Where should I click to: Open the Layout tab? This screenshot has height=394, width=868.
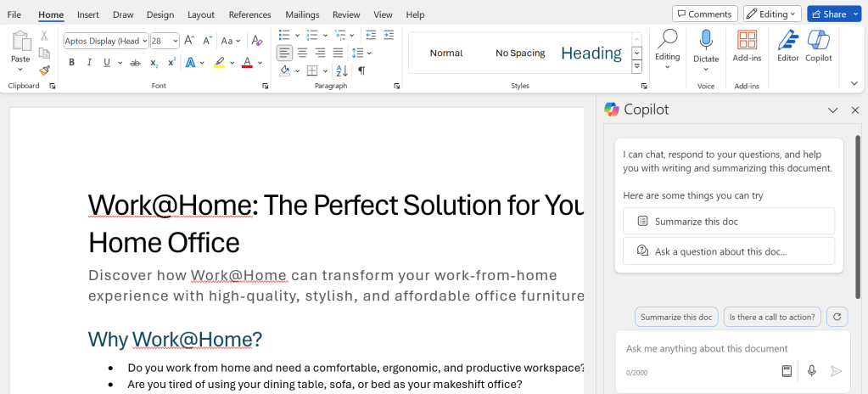click(201, 14)
